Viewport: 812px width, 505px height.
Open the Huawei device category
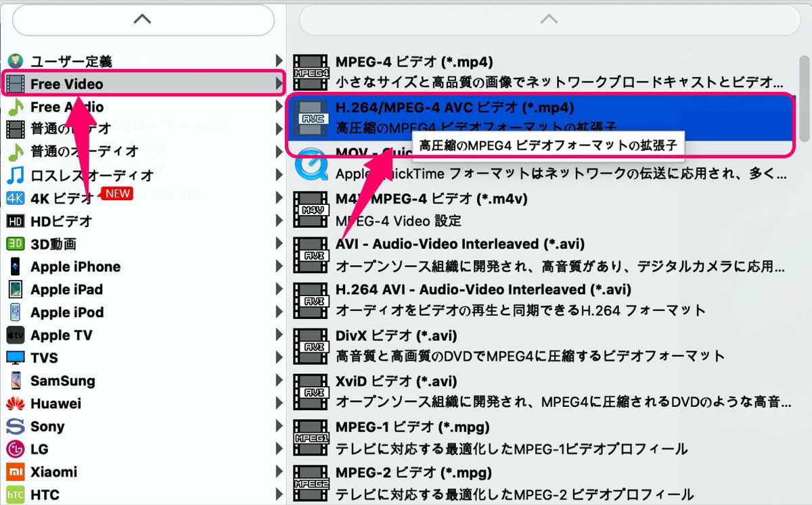143,404
